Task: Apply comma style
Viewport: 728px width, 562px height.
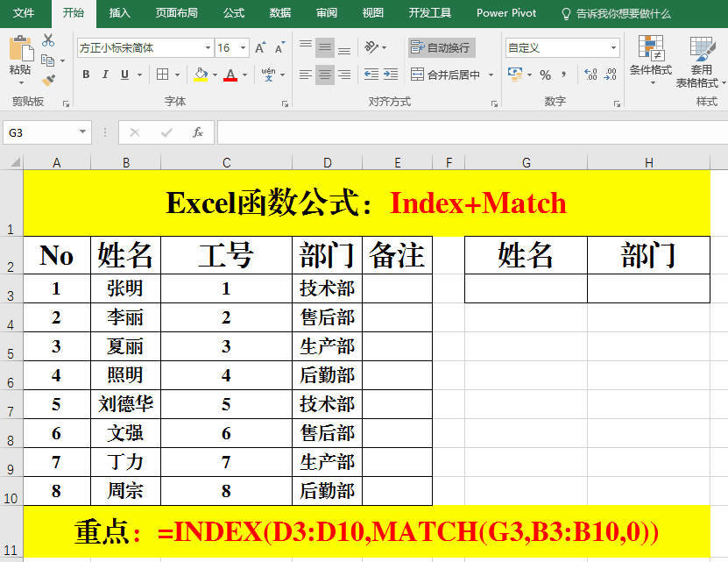Action: coord(563,75)
